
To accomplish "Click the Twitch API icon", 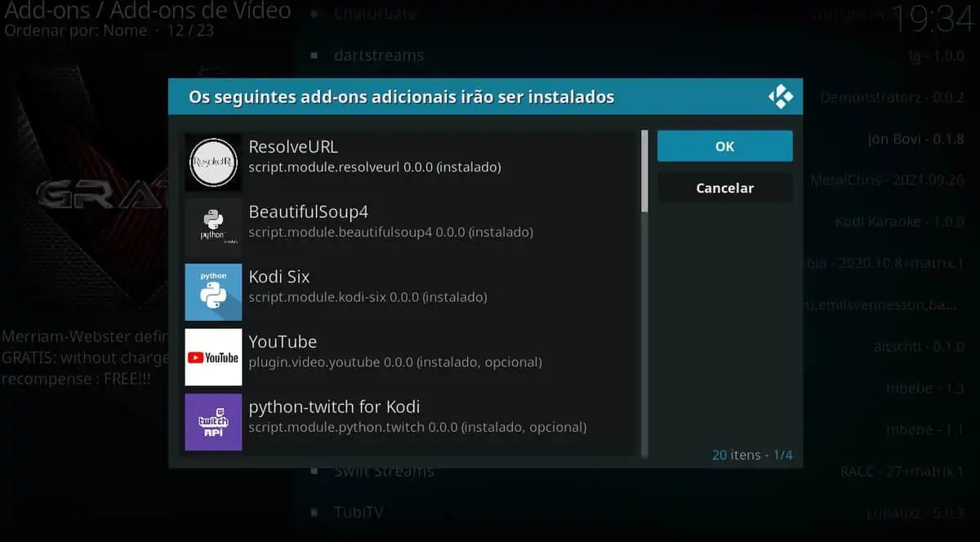I will click(213, 422).
